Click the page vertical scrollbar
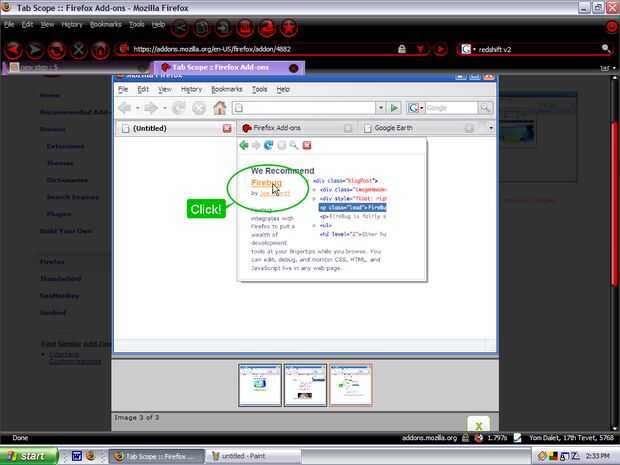Screen dimensions: 620x465 pos(614,251)
